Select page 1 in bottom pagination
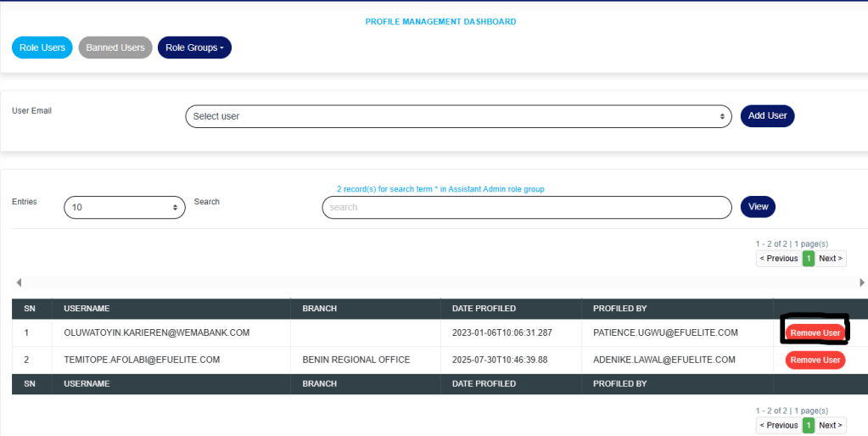This screenshot has width=868, height=436. (809, 425)
